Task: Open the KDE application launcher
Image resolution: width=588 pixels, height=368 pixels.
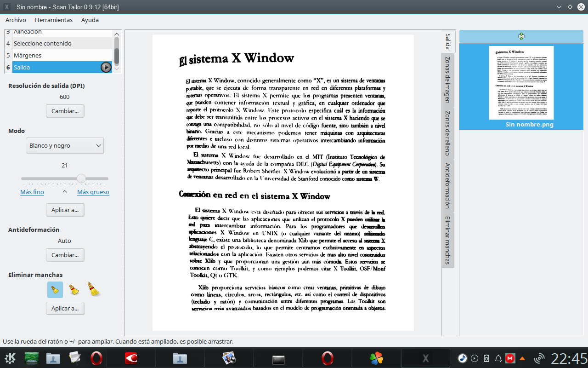Action: coord(10,358)
